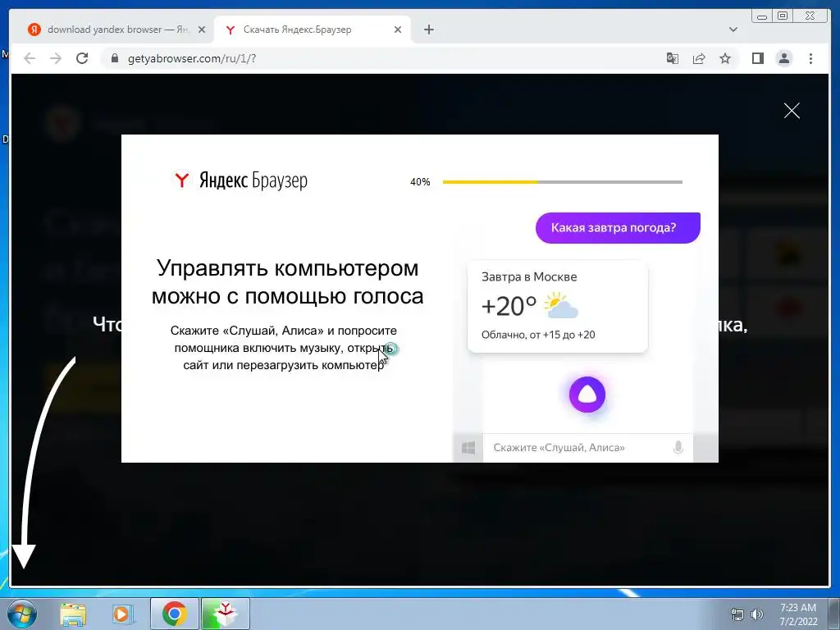The image size is (840, 630).
Task: Click the Windows logo beside Alice field
Action: coord(468,448)
